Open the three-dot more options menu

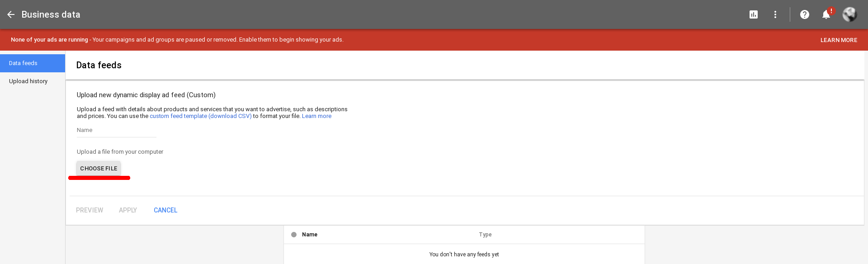775,14
